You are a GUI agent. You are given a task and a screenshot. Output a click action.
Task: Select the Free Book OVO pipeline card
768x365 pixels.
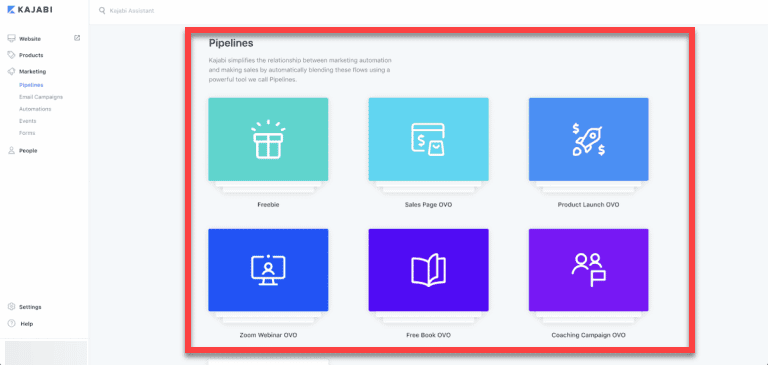[x=428, y=270]
